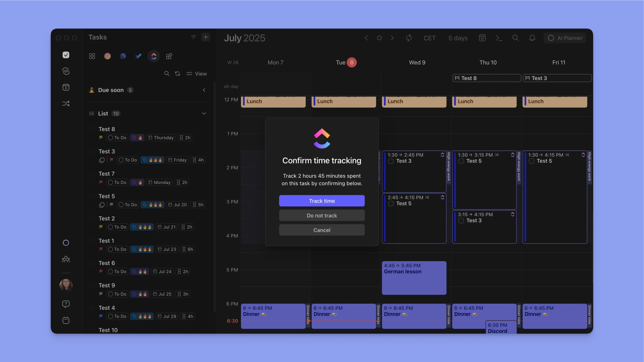Select the orange circle integration tab
Image resolution: width=644 pixels, height=362 pixels.
tap(107, 56)
